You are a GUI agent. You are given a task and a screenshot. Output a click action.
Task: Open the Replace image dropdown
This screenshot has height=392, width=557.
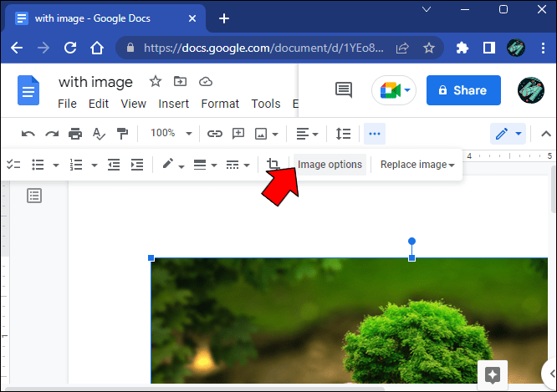pyautogui.click(x=417, y=165)
